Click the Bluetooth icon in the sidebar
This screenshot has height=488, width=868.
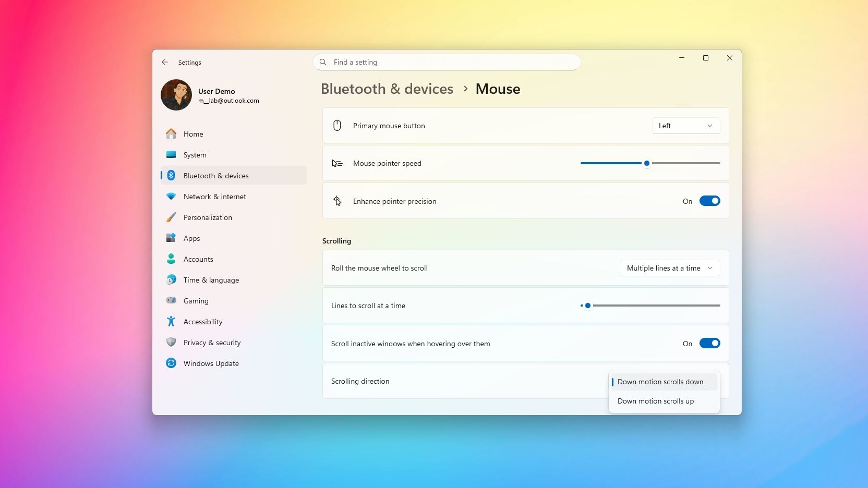click(171, 176)
